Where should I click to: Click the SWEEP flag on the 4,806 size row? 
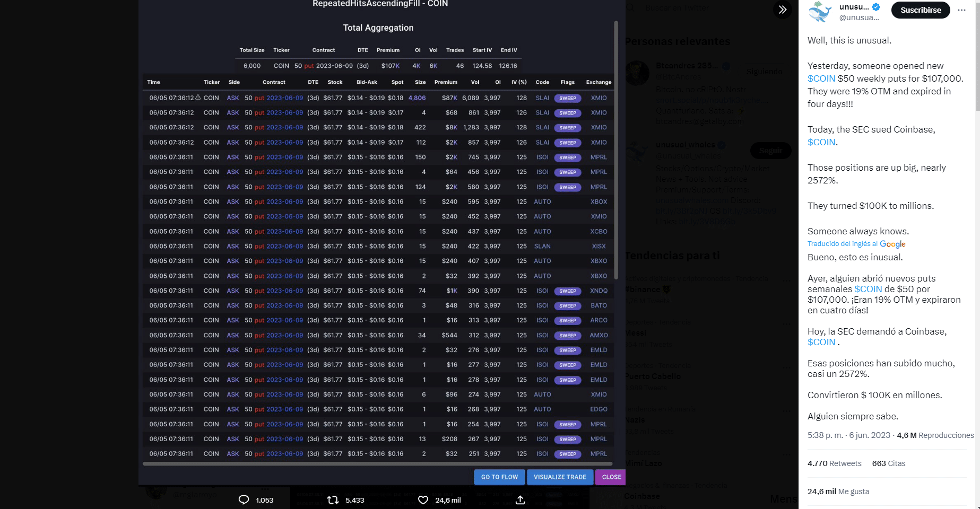coord(568,98)
